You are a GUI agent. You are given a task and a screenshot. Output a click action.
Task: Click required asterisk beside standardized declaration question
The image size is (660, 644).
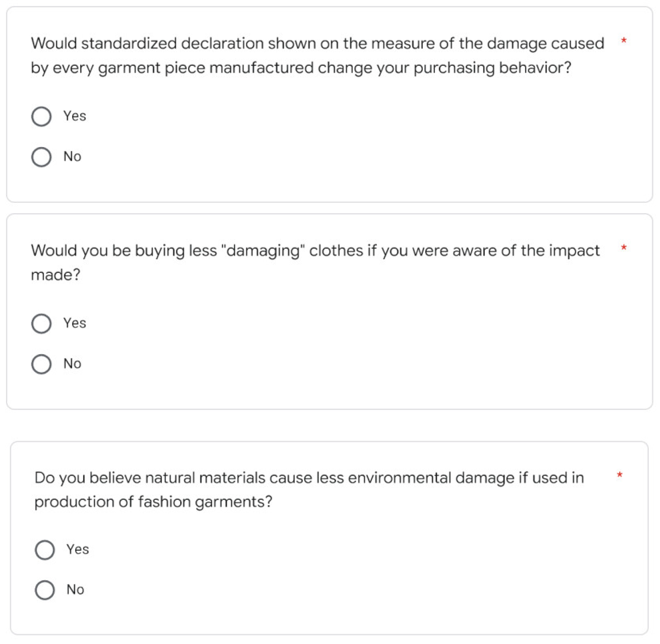tap(624, 41)
